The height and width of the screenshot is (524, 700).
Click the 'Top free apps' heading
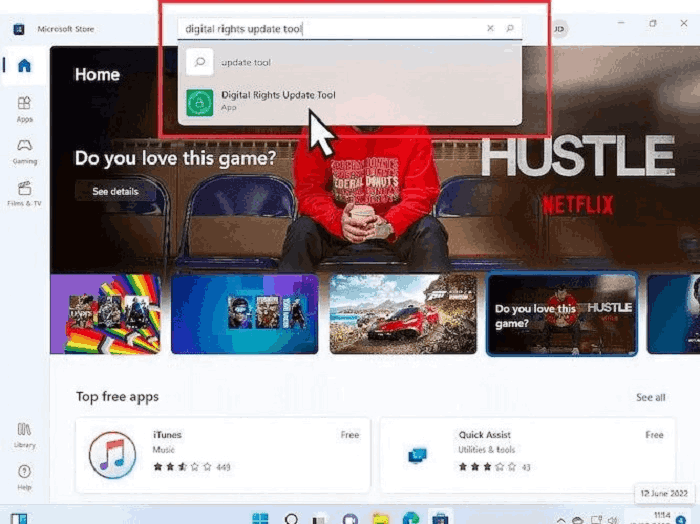(117, 396)
